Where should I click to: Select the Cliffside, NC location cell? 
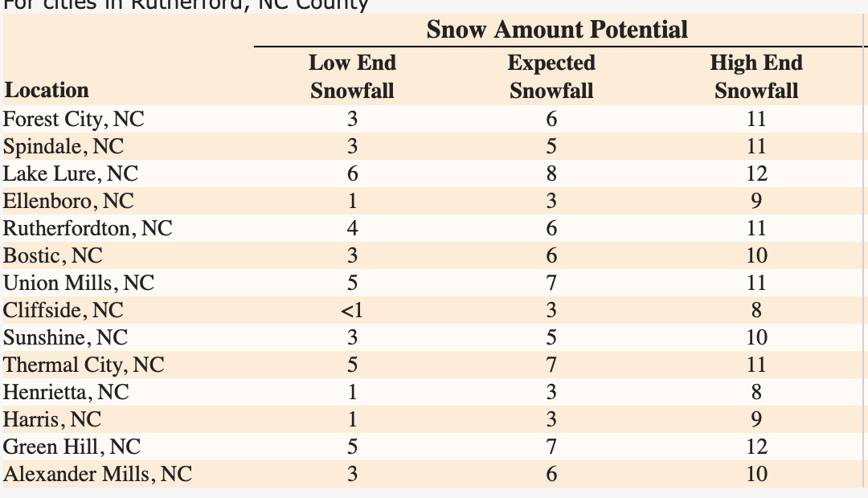(63, 311)
